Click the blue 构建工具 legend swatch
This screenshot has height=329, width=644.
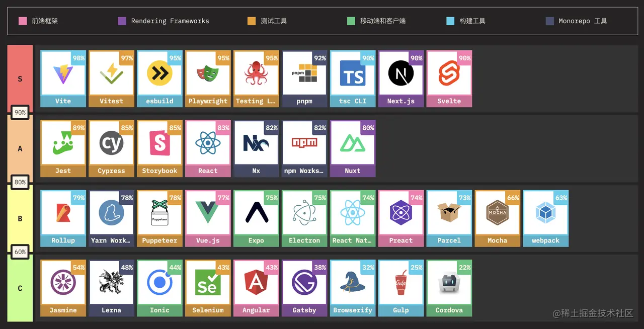point(450,21)
